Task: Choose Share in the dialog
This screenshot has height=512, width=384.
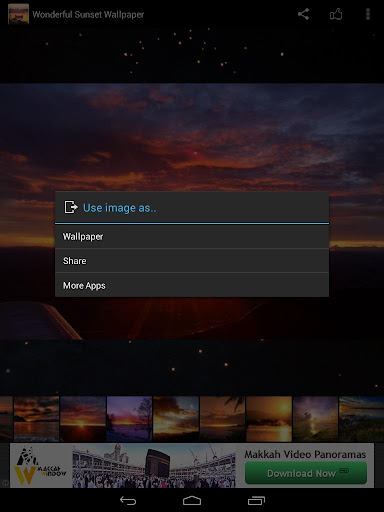Action: tap(192, 261)
